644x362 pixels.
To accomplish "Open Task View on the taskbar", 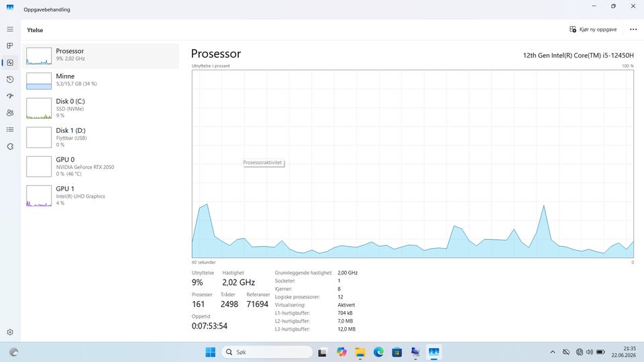I will pyautogui.click(x=323, y=352).
